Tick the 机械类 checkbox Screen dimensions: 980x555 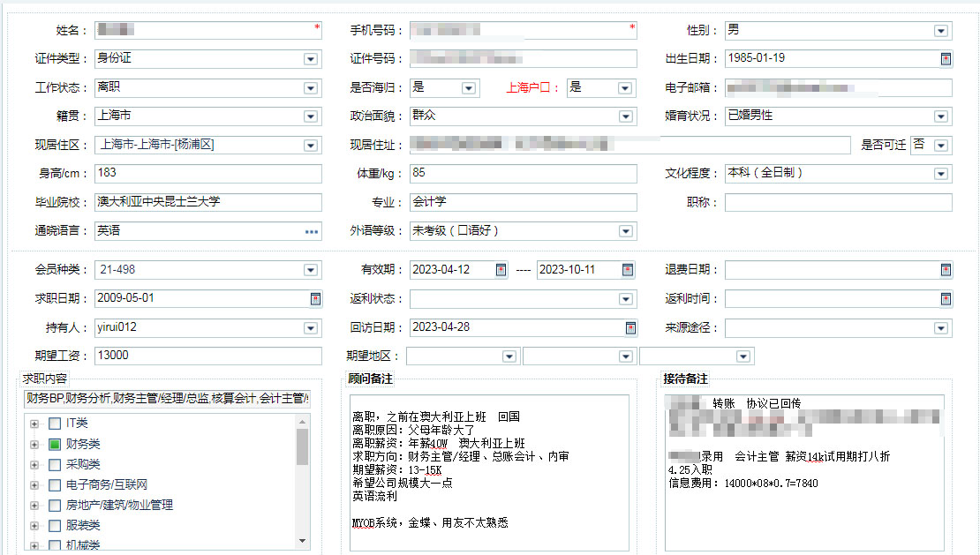pos(55,545)
